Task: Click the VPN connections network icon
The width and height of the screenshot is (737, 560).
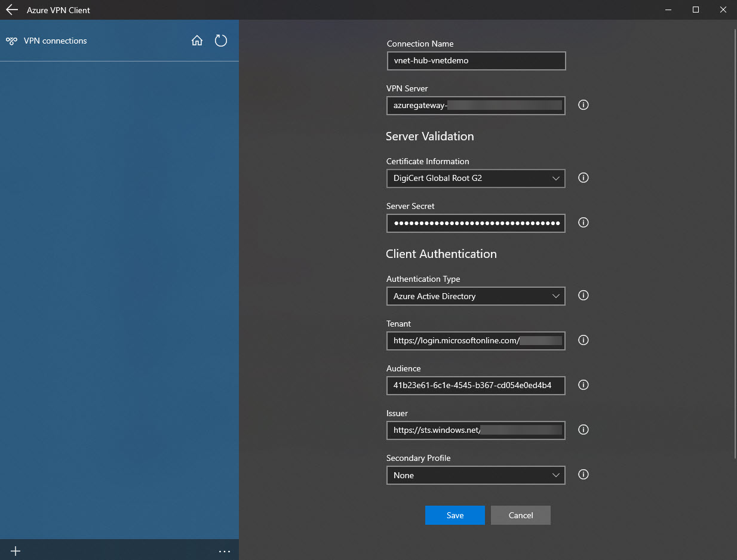Action: point(11,41)
